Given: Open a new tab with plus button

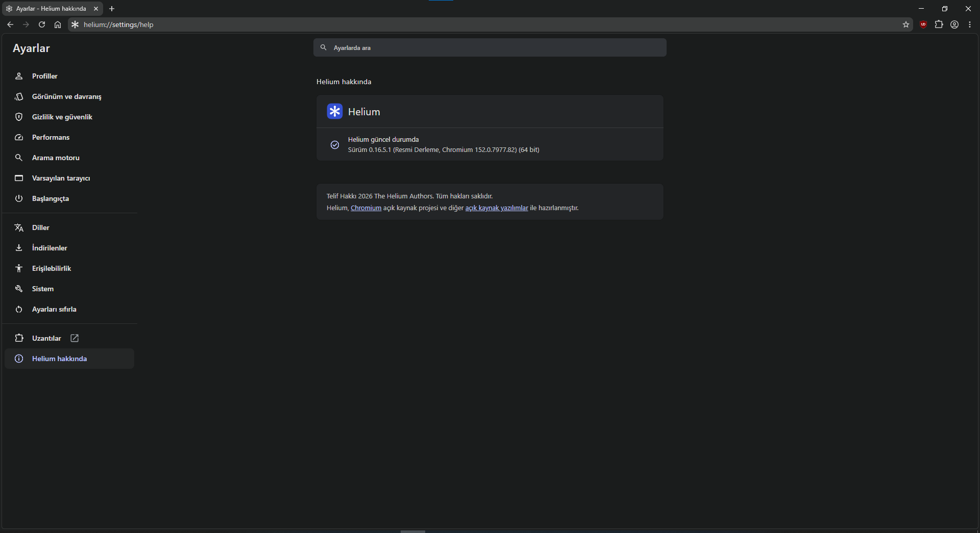Looking at the screenshot, I should tap(112, 9).
